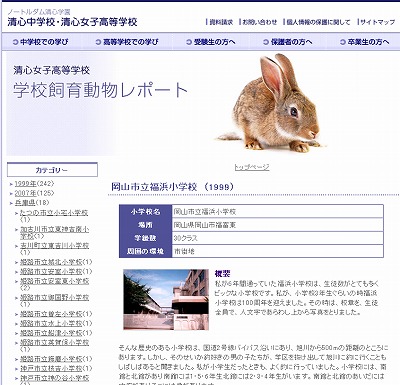Open 姫路市立水上小学校 category link
Viewport: 400px width, 385px height.
tap(51, 323)
